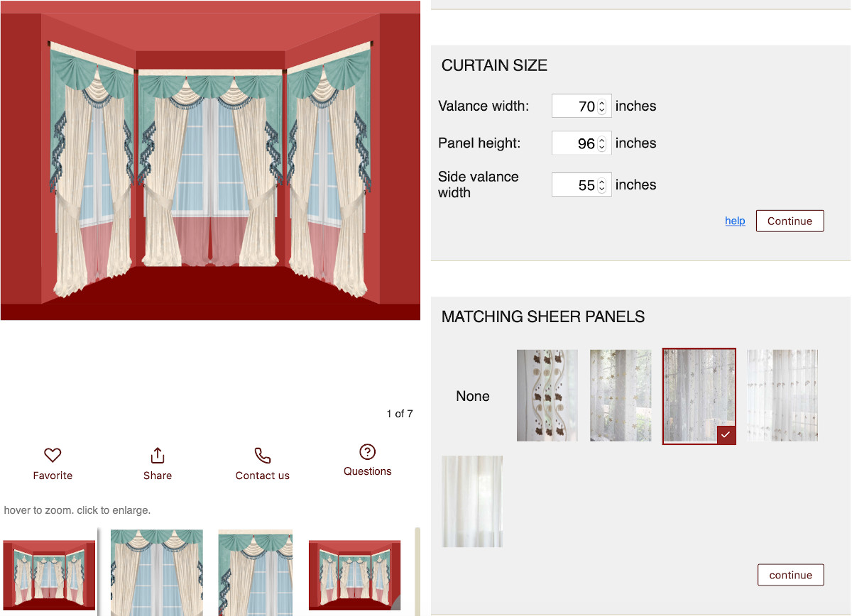Choose the plain white sheer panel
Screen dimensions: 852x616
point(472,501)
